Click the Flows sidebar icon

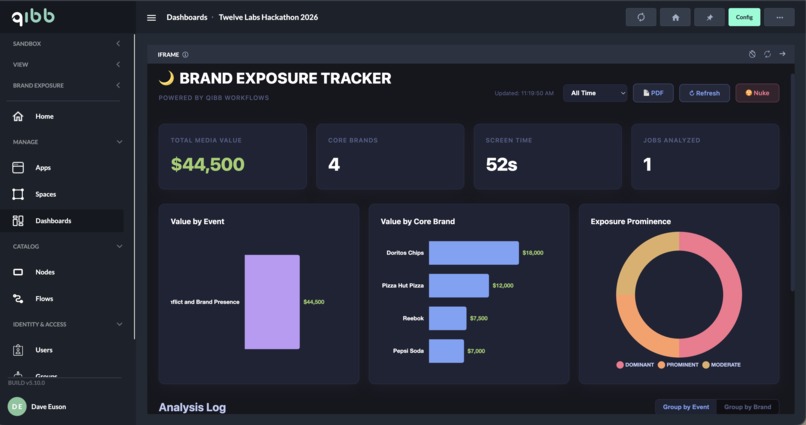18,299
